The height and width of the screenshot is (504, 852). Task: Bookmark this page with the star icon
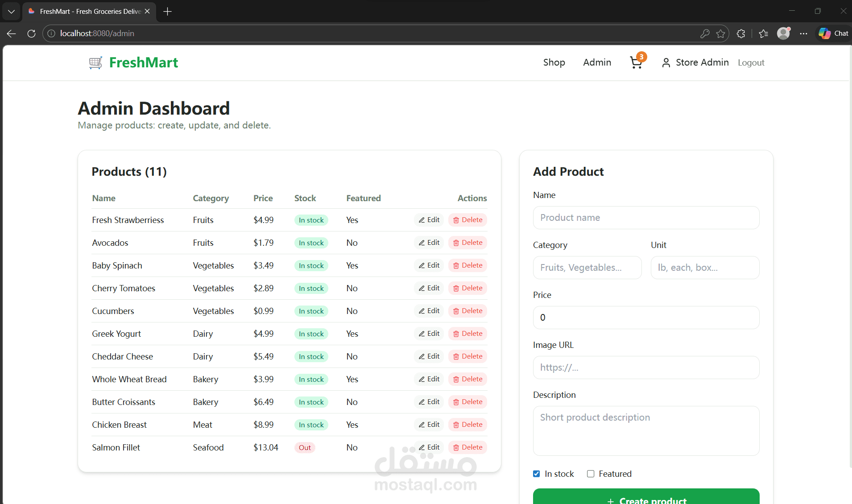pos(720,33)
